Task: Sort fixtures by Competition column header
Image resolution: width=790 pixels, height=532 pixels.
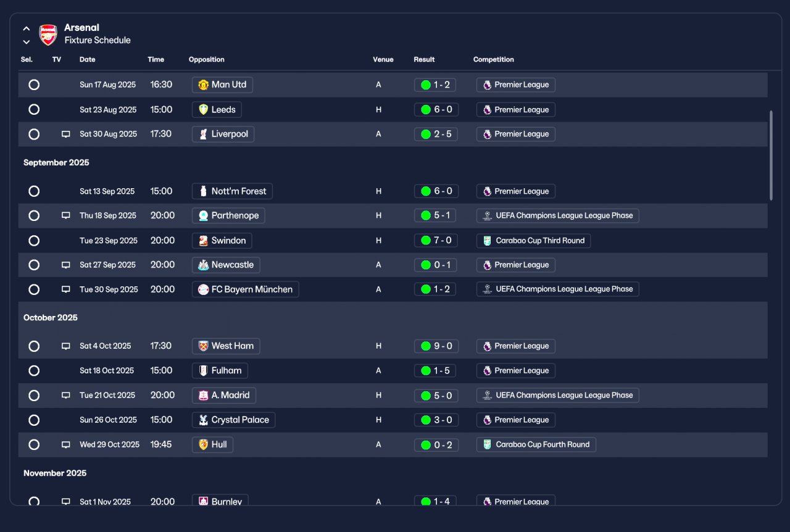Action: (494, 60)
